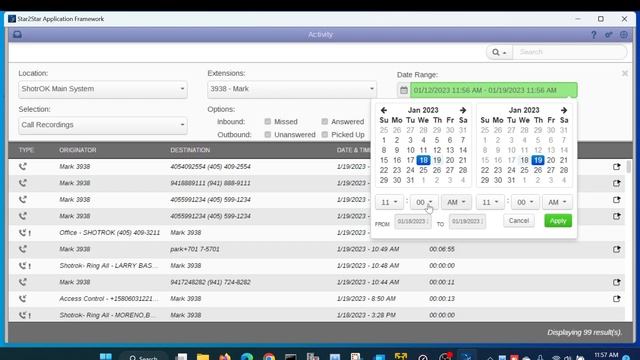Sort by the ORIGINATOR column header
This screenshot has width=640, height=360.
pos(78,150)
